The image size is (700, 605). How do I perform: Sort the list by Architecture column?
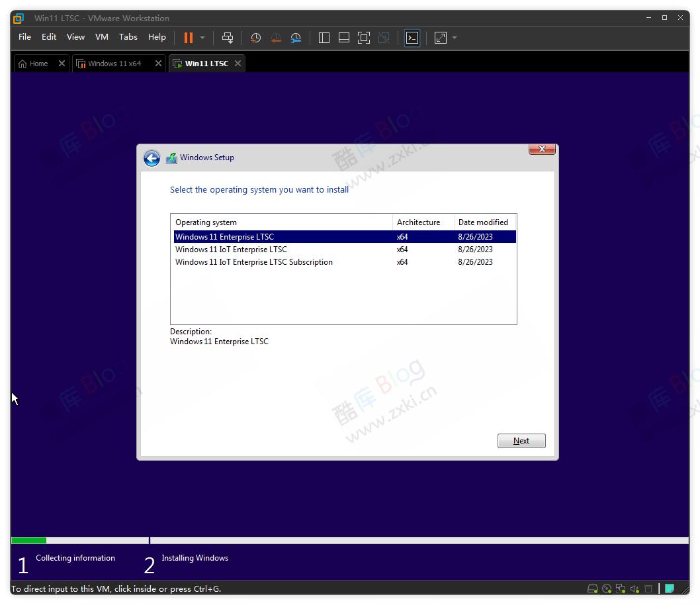(x=417, y=222)
